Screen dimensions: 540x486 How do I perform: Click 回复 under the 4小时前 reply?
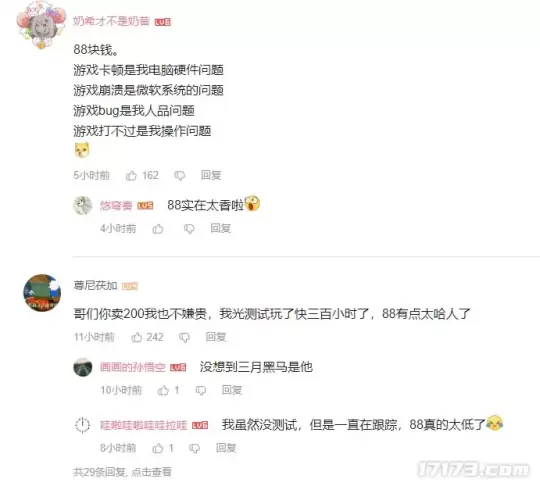coord(221,228)
